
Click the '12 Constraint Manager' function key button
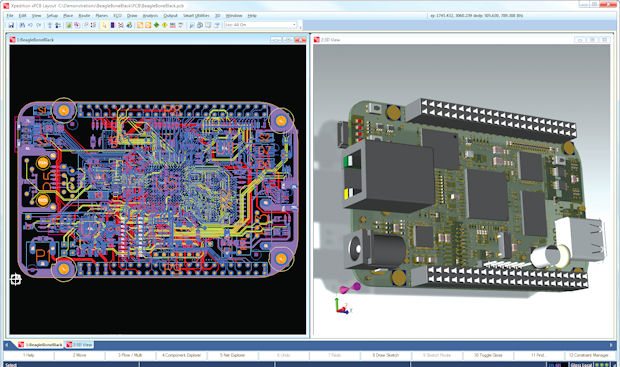click(590, 355)
